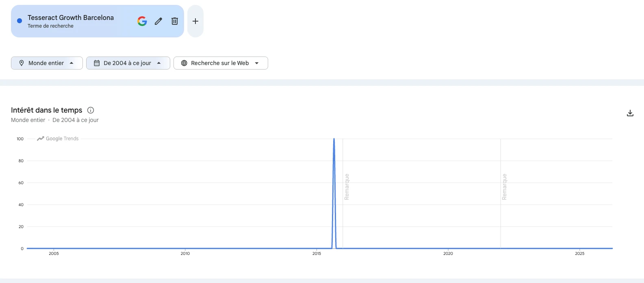Click the location pin icon in the Monde entier filter
The width and height of the screenshot is (644, 283).
[22, 63]
